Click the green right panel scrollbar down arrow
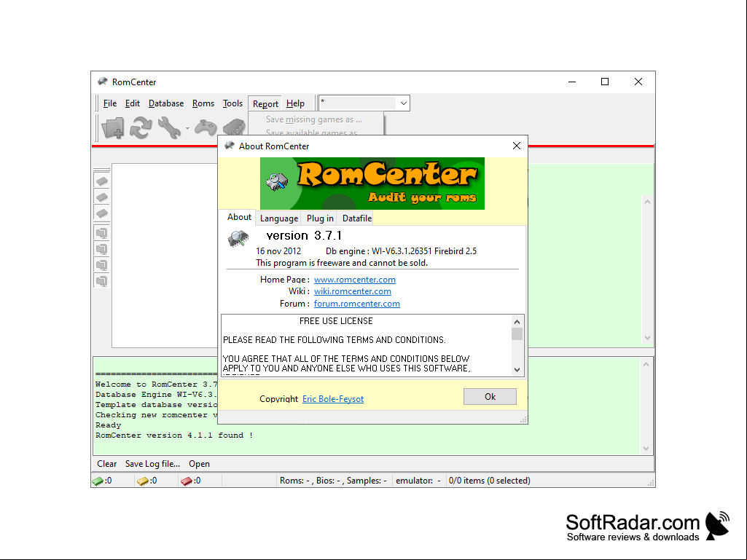Screen dimensions: 747x560 click(x=647, y=338)
